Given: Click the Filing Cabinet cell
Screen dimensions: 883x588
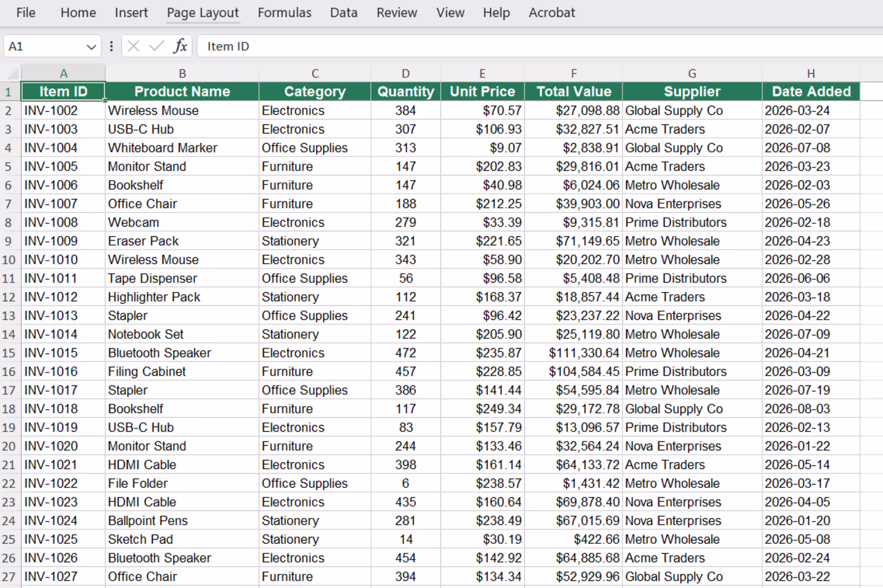Looking at the screenshot, I should (182, 372).
